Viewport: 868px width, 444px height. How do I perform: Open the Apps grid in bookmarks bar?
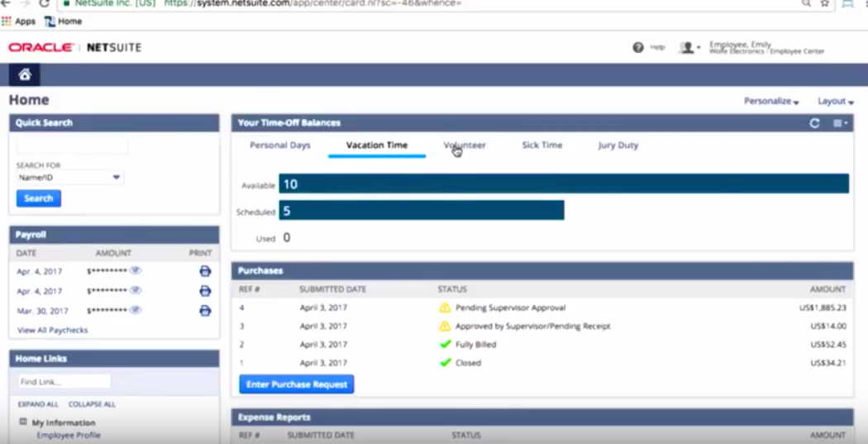[x=19, y=21]
